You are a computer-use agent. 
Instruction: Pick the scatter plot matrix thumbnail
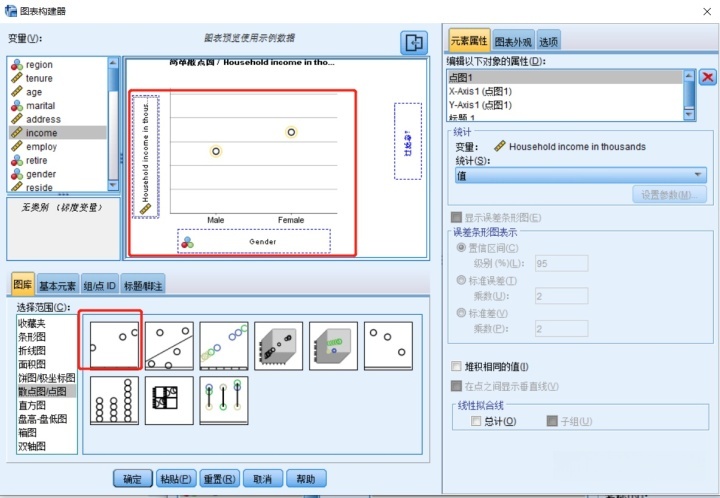tap(169, 400)
